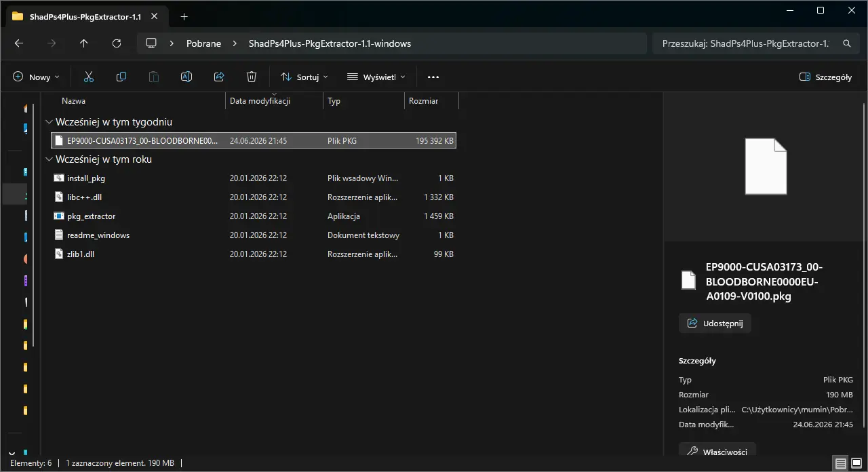868x472 pixels.
Task: Share the selected file via toolbar icon
Action: 219,77
